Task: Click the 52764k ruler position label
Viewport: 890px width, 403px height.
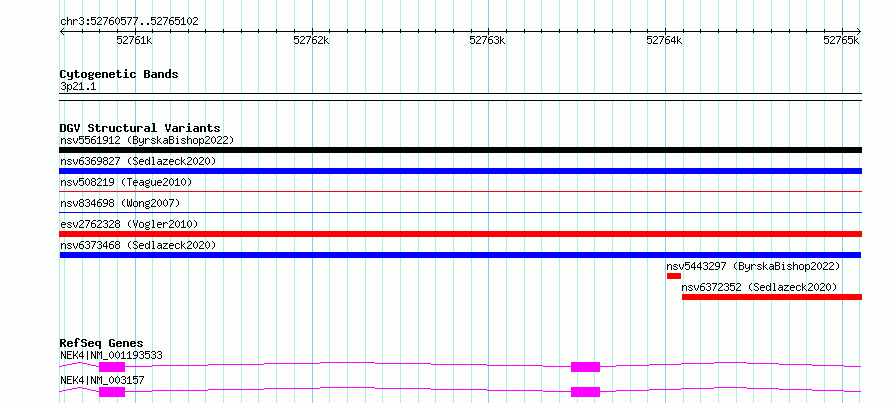Action: tap(665, 40)
